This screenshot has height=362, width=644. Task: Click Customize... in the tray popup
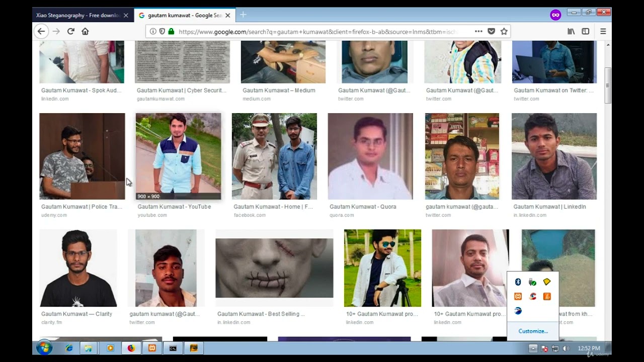pyautogui.click(x=533, y=331)
